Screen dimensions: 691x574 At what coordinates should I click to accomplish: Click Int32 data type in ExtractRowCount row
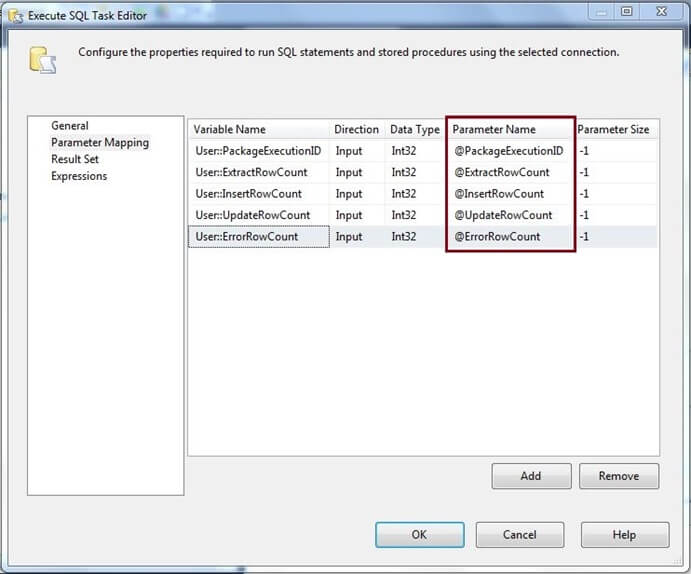(x=415, y=172)
